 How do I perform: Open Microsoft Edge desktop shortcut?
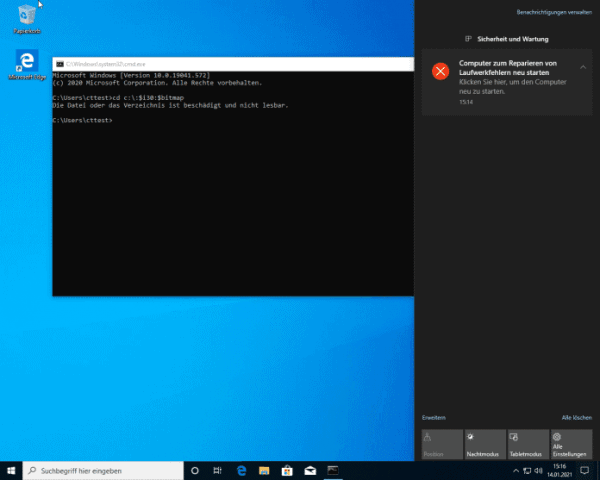(x=27, y=63)
